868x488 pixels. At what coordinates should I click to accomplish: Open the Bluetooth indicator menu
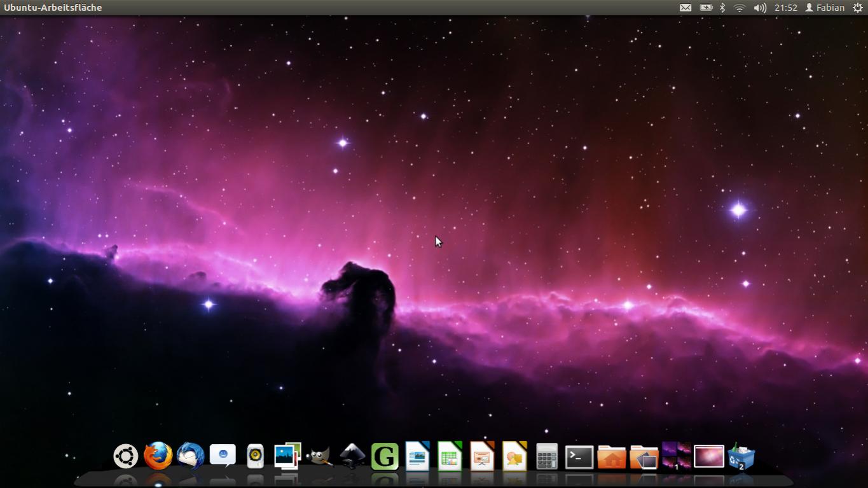[722, 8]
